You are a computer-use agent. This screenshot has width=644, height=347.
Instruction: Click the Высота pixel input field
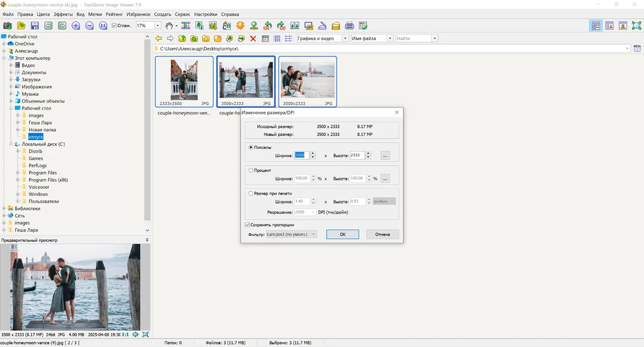tap(357, 155)
